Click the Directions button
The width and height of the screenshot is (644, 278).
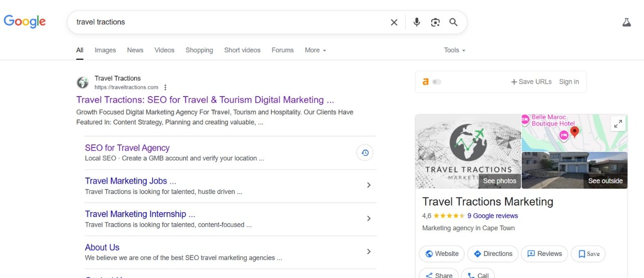pos(493,254)
